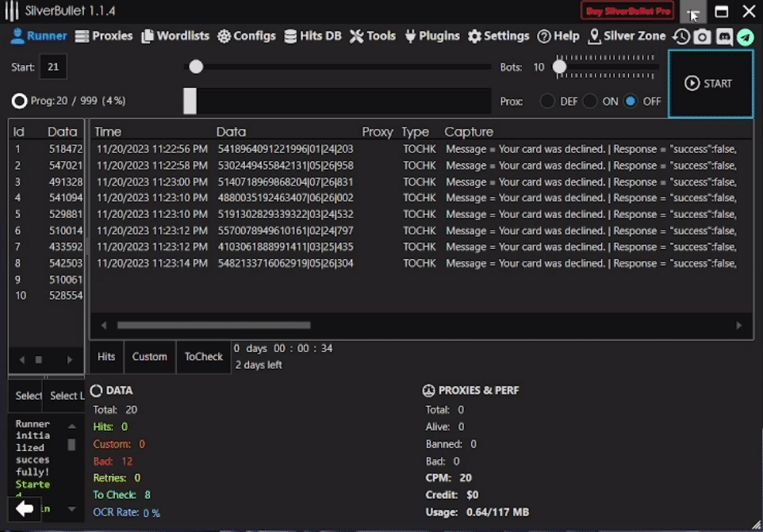Open the Hits DB section
The height and width of the screenshot is (532, 763).
click(312, 36)
